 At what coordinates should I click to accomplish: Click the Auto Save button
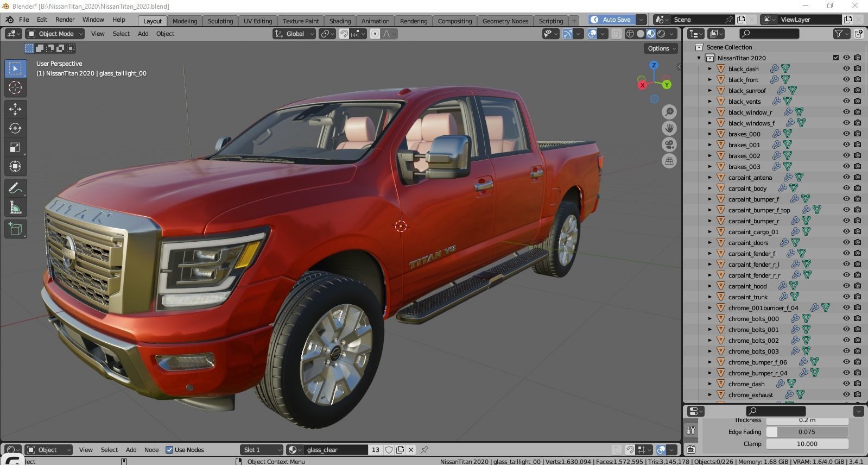(x=612, y=20)
